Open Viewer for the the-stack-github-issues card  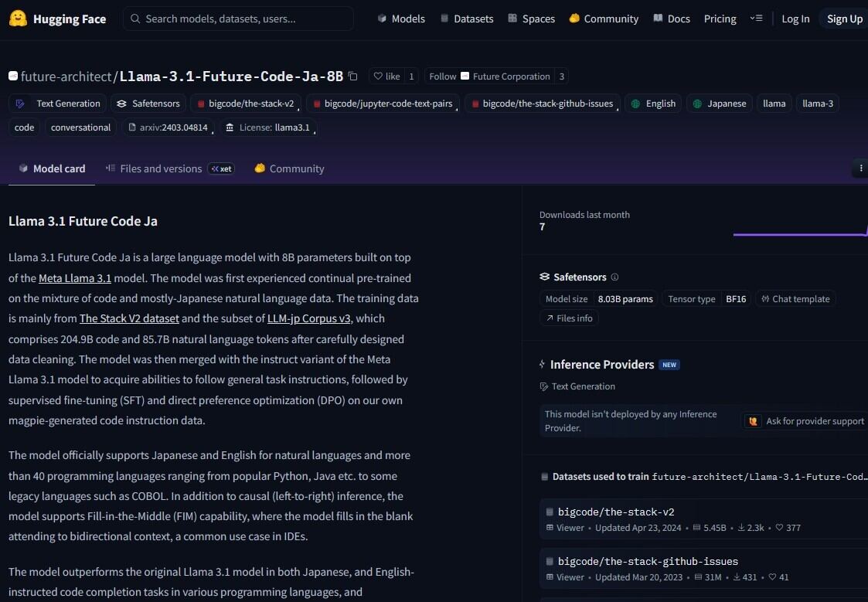(565, 577)
